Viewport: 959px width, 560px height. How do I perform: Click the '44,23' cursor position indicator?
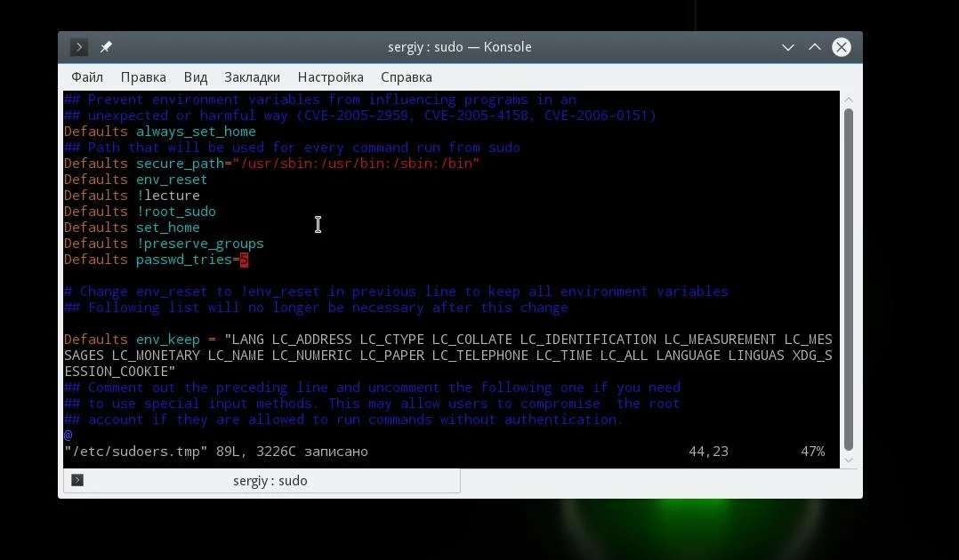tap(708, 452)
